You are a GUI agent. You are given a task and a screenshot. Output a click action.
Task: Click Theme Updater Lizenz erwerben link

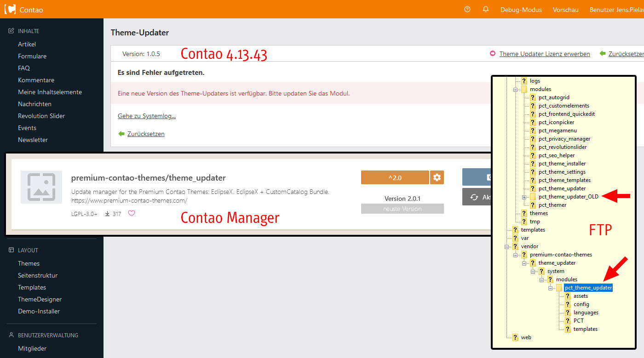point(545,54)
